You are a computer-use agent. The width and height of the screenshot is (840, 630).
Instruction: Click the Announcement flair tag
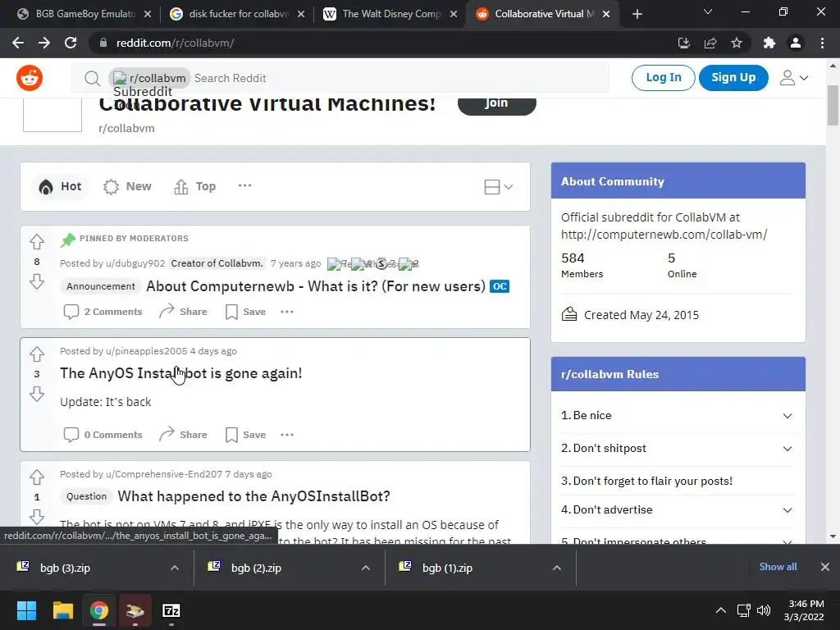click(x=101, y=286)
